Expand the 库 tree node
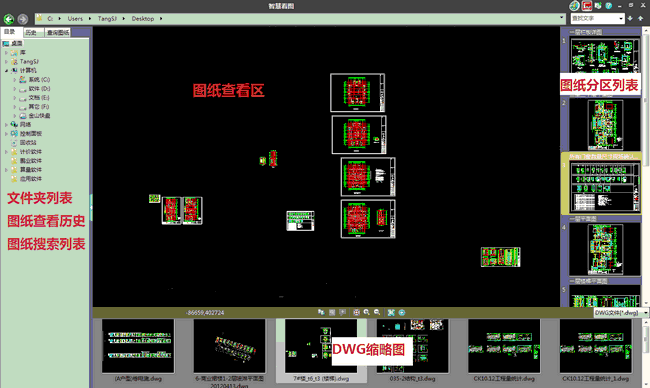 (6, 53)
